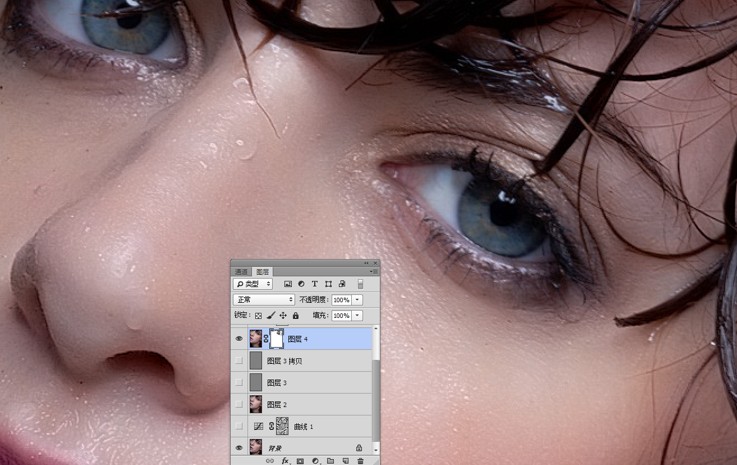Filter layers by adjustment layer icon

pos(301,284)
